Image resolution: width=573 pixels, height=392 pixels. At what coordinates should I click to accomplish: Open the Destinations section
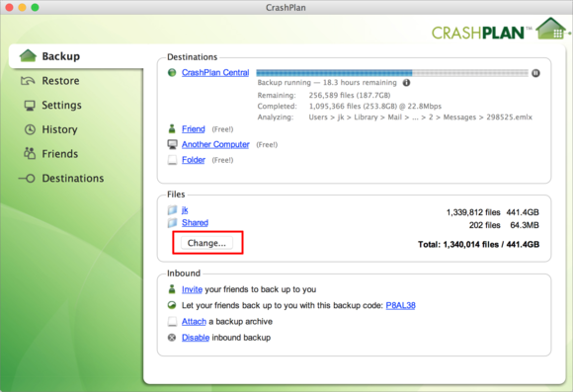(x=73, y=179)
